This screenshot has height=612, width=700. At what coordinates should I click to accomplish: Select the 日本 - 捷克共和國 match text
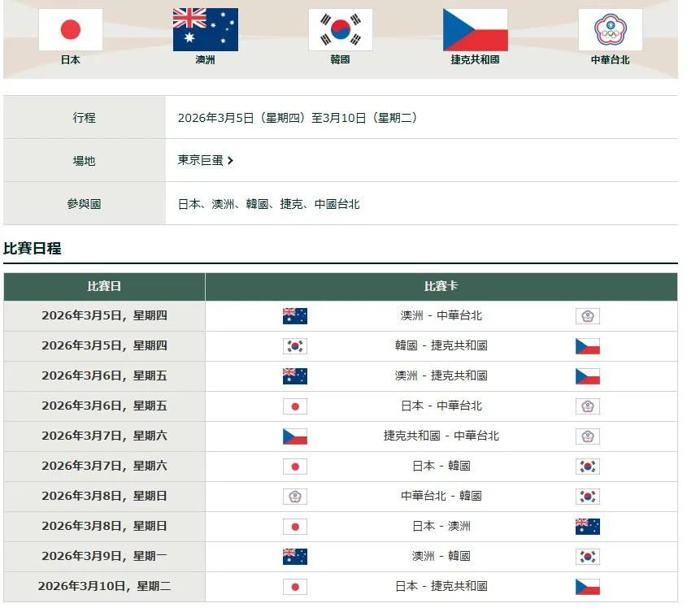[441, 586]
